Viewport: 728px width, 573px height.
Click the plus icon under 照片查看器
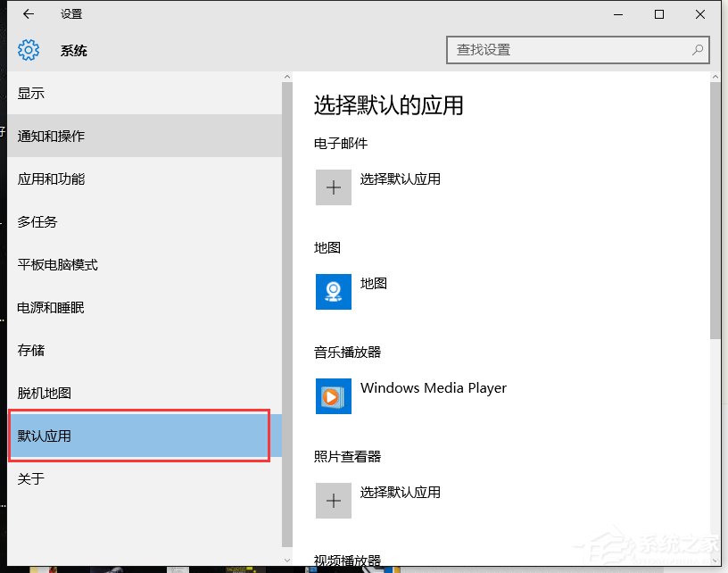(333, 501)
